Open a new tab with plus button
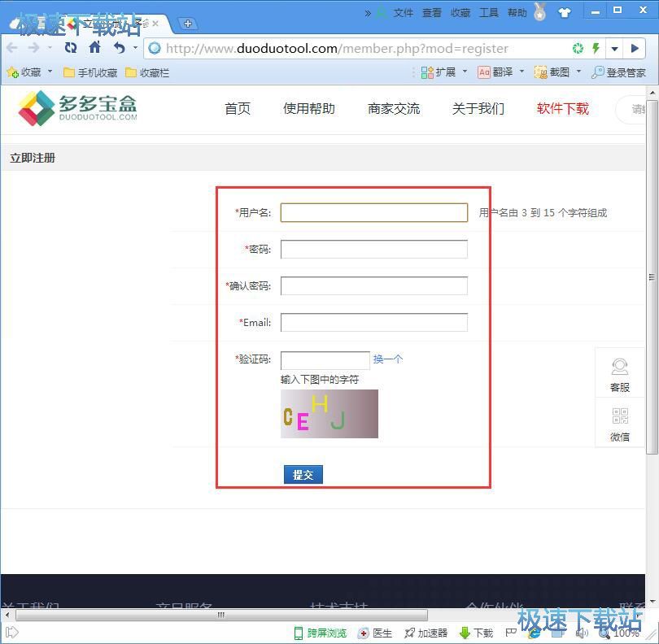This screenshot has width=659, height=644. tap(188, 24)
